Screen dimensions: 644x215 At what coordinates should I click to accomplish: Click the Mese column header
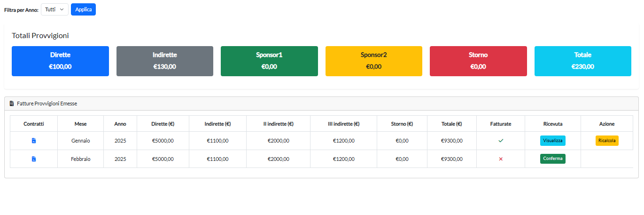pos(80,124)
